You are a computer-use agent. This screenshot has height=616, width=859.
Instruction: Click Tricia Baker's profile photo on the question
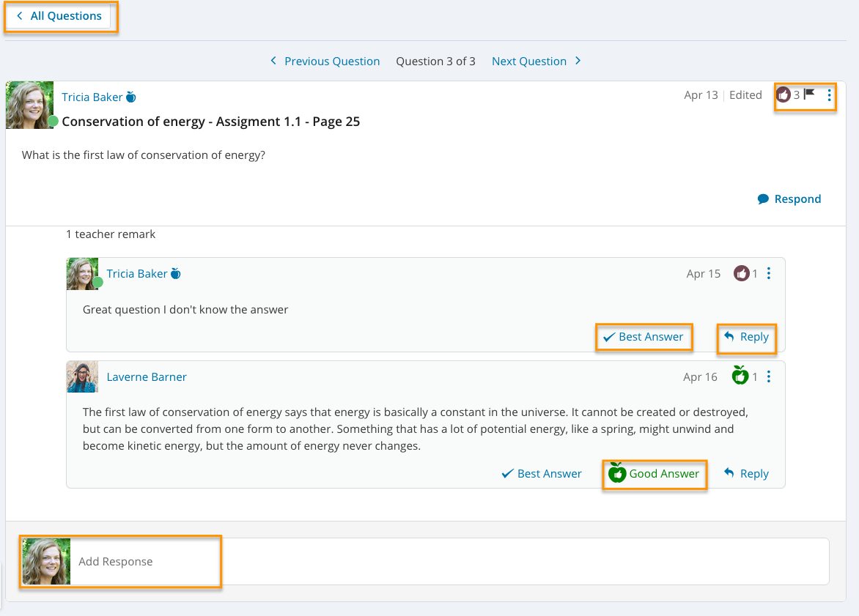pyautogui.click(x=29, y=105)
